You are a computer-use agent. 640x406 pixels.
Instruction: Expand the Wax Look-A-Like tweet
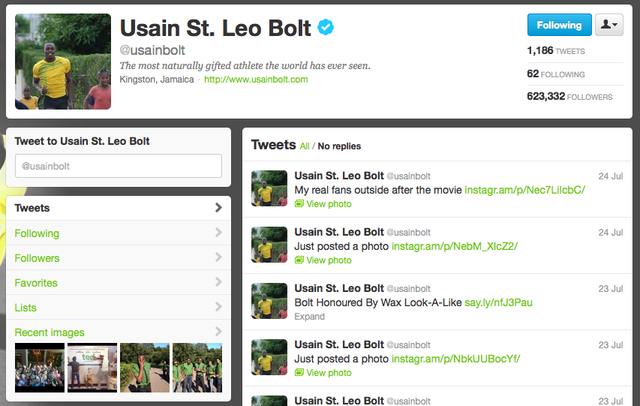(309, 317)
